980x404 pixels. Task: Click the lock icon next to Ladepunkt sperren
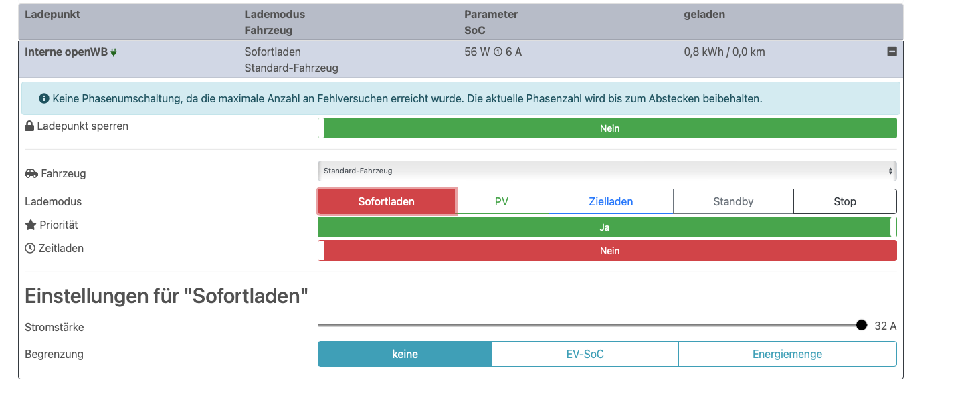click(29, 126)
